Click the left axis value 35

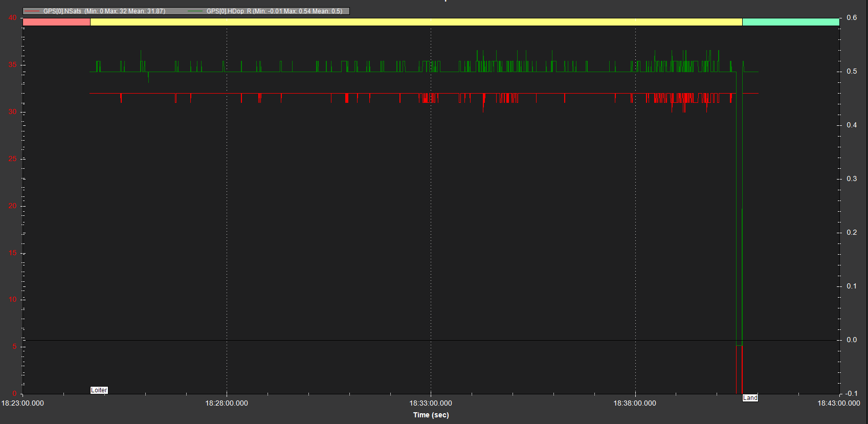13,65
